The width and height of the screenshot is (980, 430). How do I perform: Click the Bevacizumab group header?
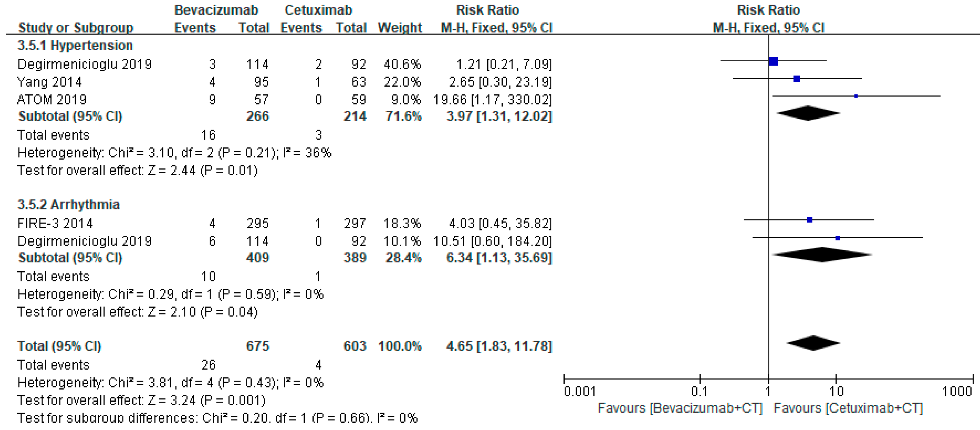pos(216,10)
